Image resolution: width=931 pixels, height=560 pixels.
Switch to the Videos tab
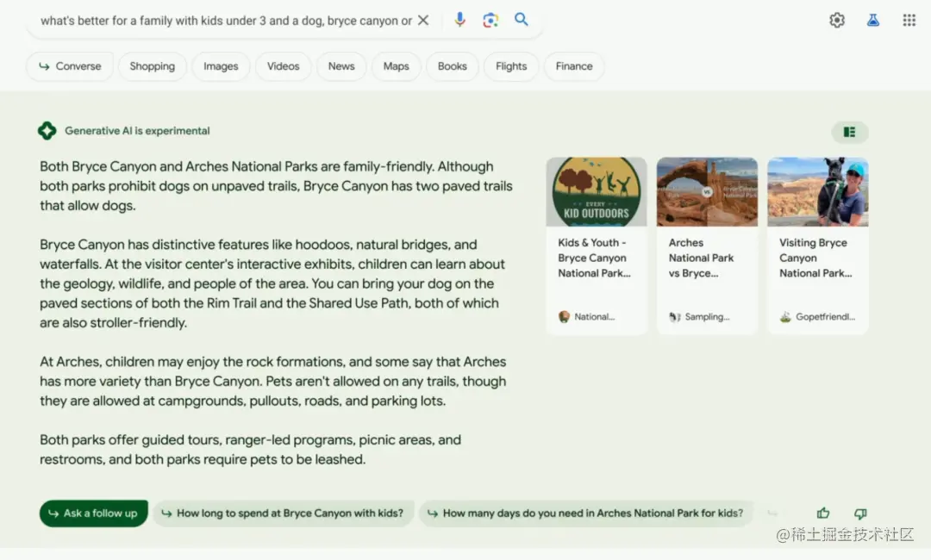coord(284,66)
